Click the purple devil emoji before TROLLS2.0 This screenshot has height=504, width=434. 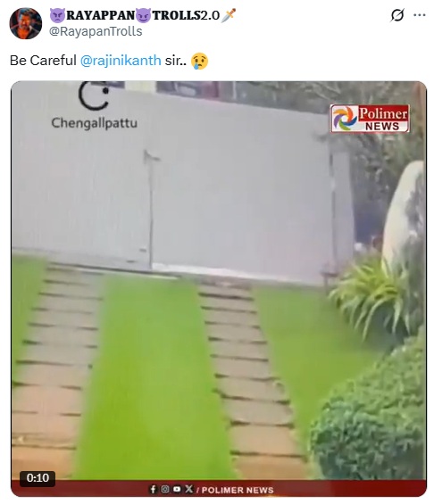coord(143,15)
